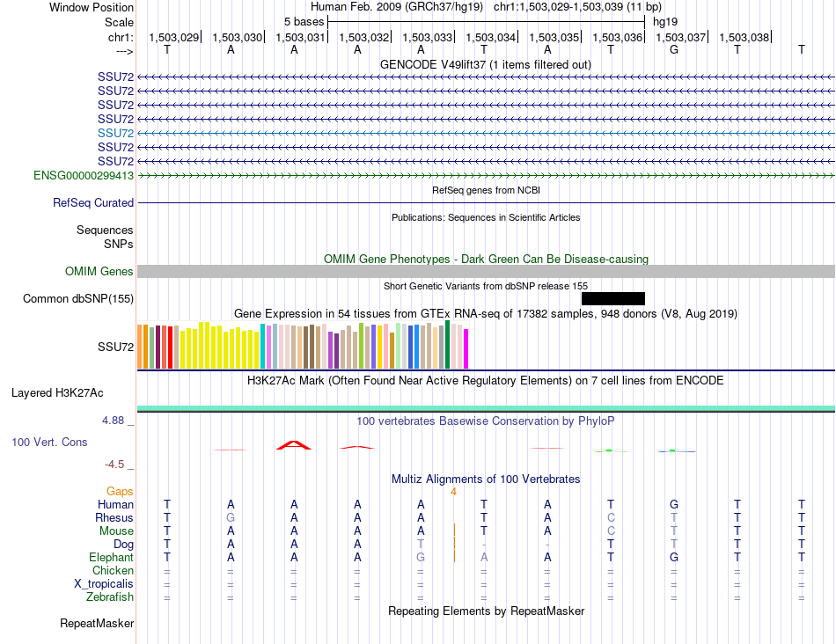Click the hg19 scale label
Screen dimensions: 836x644
(665, 22)
